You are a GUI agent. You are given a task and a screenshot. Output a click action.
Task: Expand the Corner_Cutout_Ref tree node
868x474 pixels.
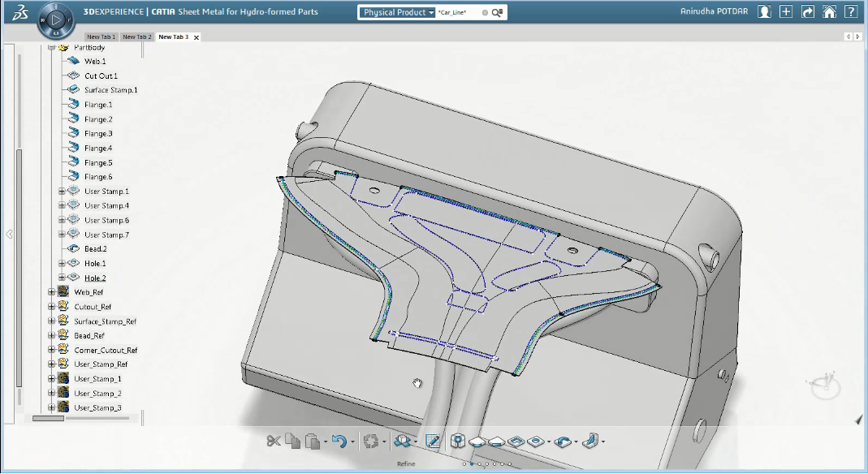click(x=51, y=350)
